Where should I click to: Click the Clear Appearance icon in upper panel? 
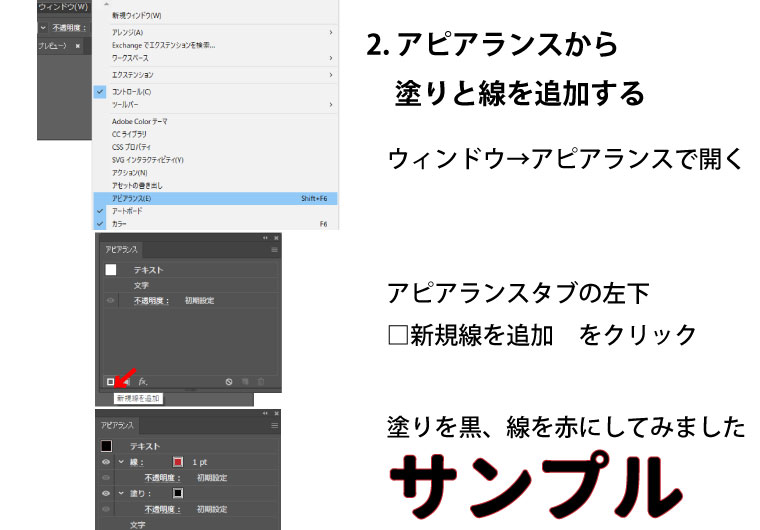(228, 381)
